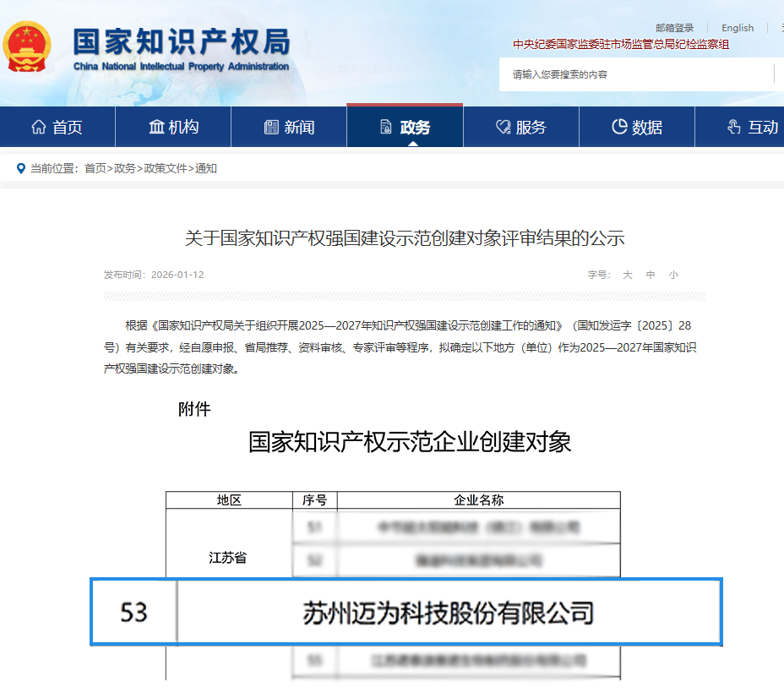Click the search box 请输入您要搜索的内容
This screenshot has height=693, width=784.
point(636,74)
